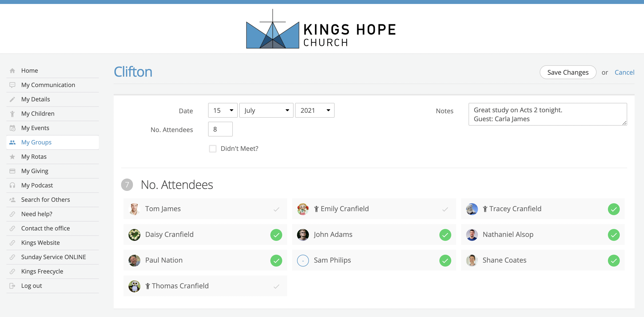
Task: Click inside the No. Attendees field
Action: point(220,129)
